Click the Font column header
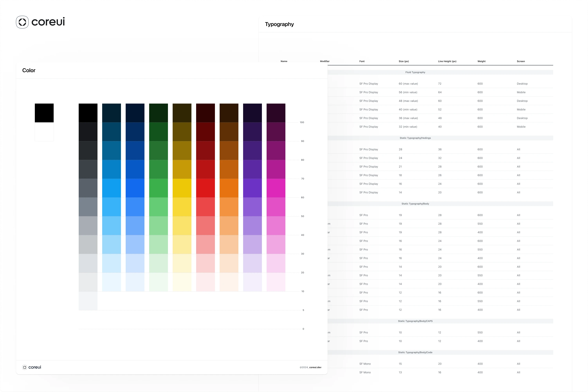Viewport: 588px width, 392px height. [x=362, y=61]
